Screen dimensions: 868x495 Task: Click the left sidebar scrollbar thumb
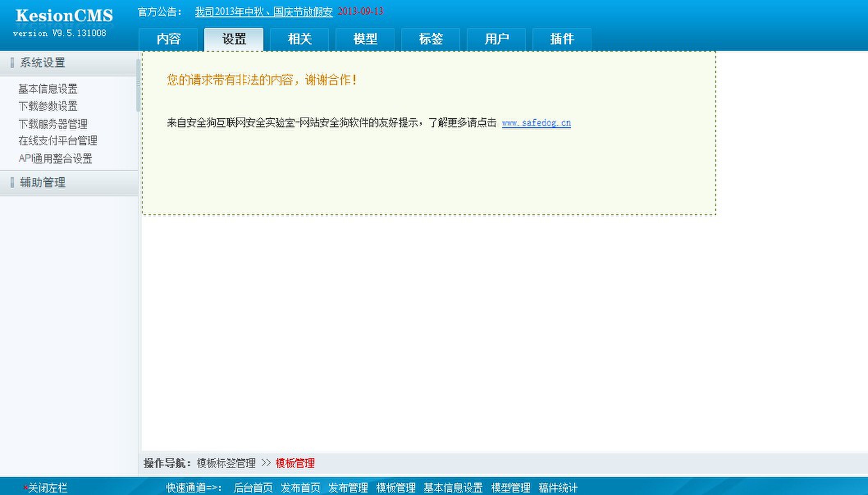[x=138, y=85]
